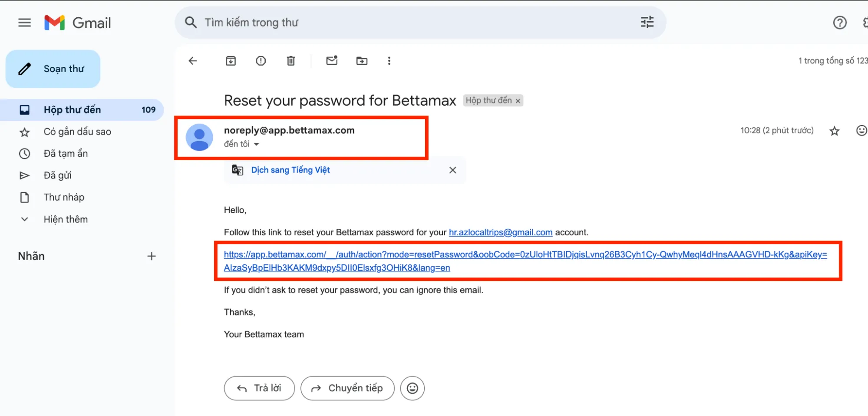Remove the "Hộp thư đến" label from email

[518, 101]
